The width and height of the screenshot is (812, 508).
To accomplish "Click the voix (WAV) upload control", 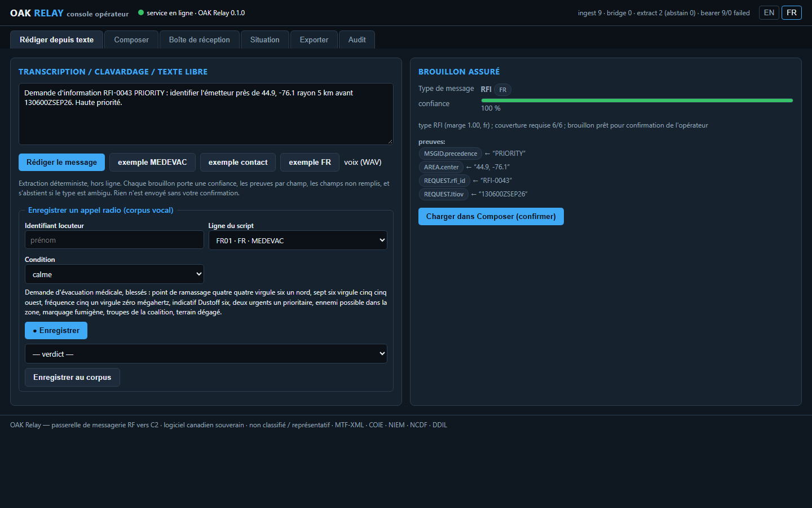I will [x=363, y=162].
